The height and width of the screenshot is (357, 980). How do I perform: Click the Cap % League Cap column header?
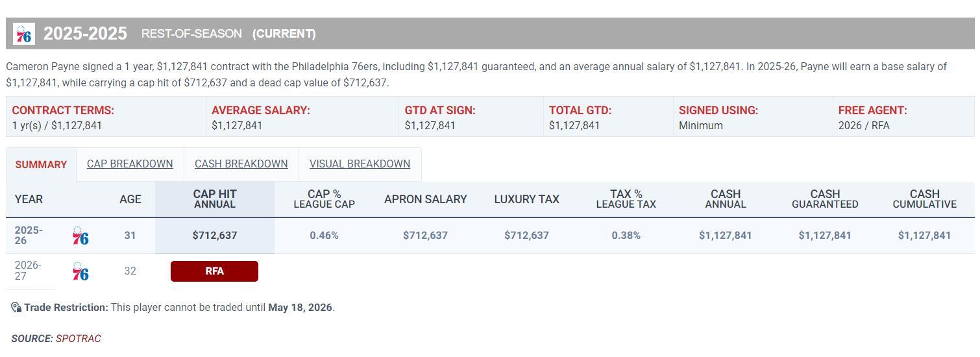tap(324, 199)
